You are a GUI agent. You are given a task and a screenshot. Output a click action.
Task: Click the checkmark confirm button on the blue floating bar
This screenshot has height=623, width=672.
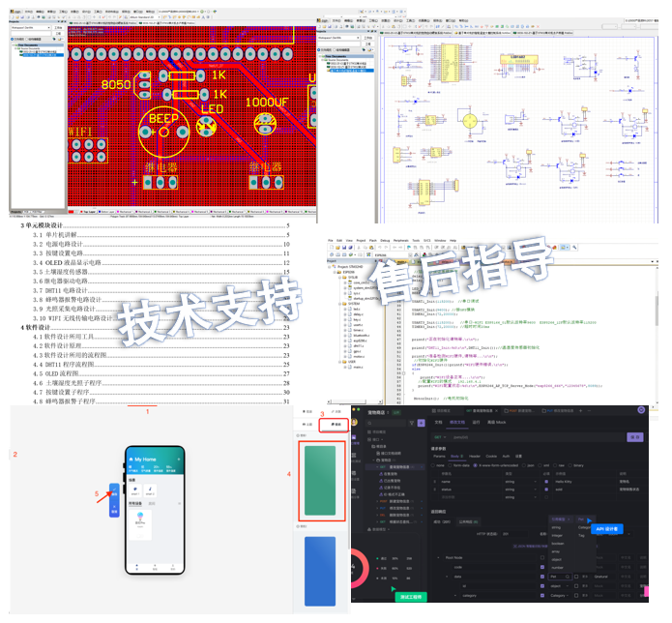point(114,491)
